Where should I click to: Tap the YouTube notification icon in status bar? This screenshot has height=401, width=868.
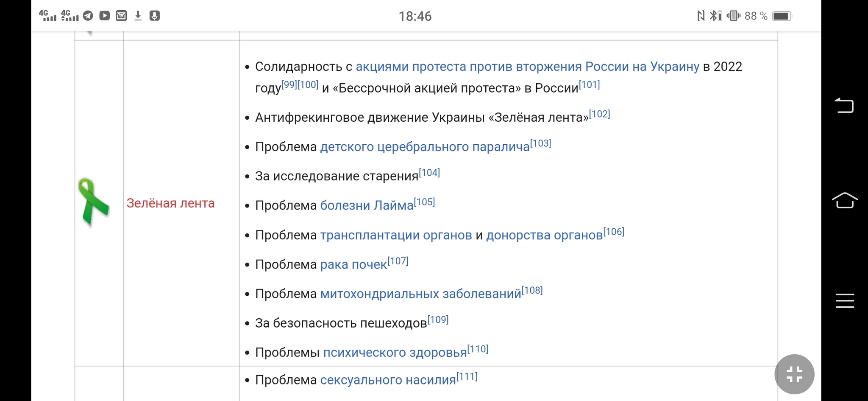coord(104,16)
